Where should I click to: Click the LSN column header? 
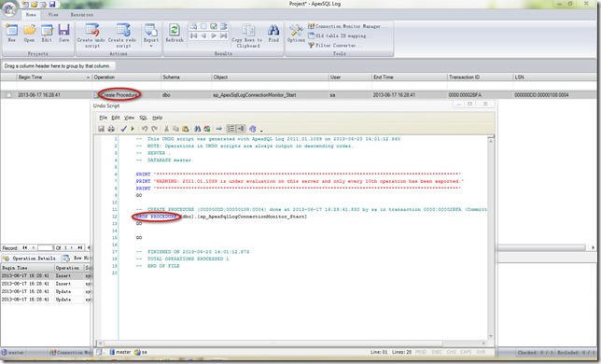(553, 77)
